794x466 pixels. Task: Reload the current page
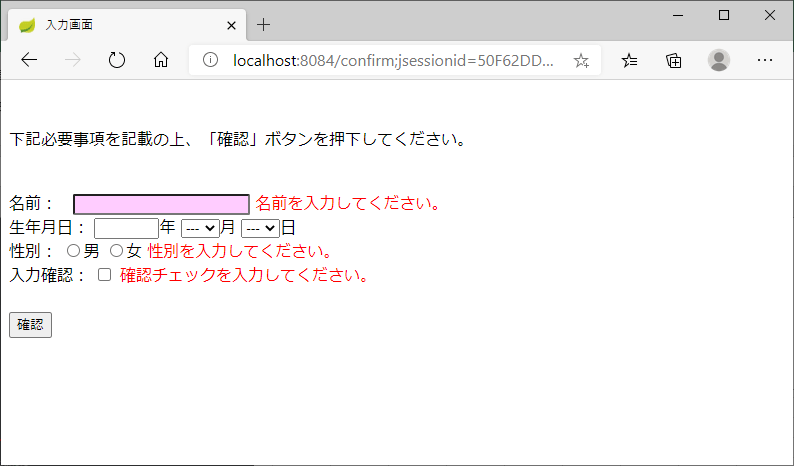[x=117, y=60]
